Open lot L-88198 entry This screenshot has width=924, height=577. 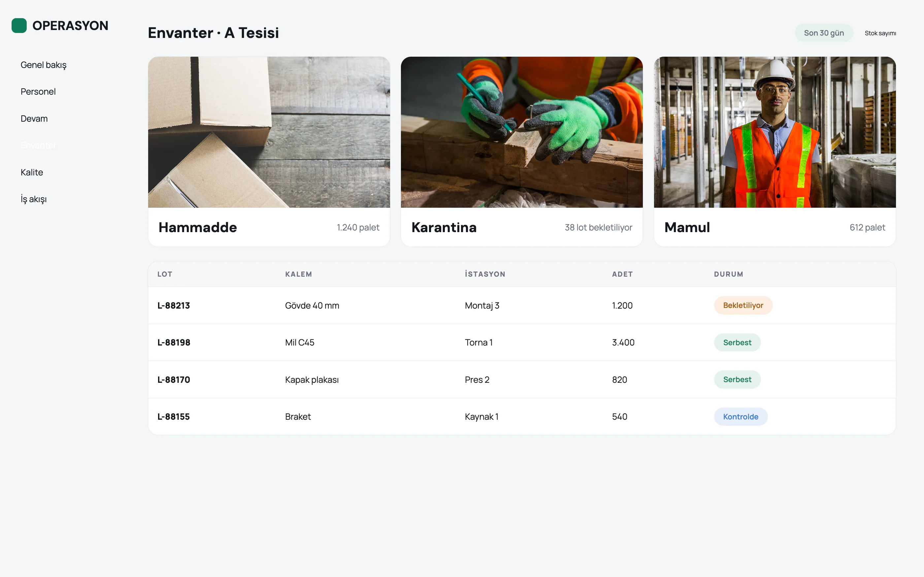(522, 342)
